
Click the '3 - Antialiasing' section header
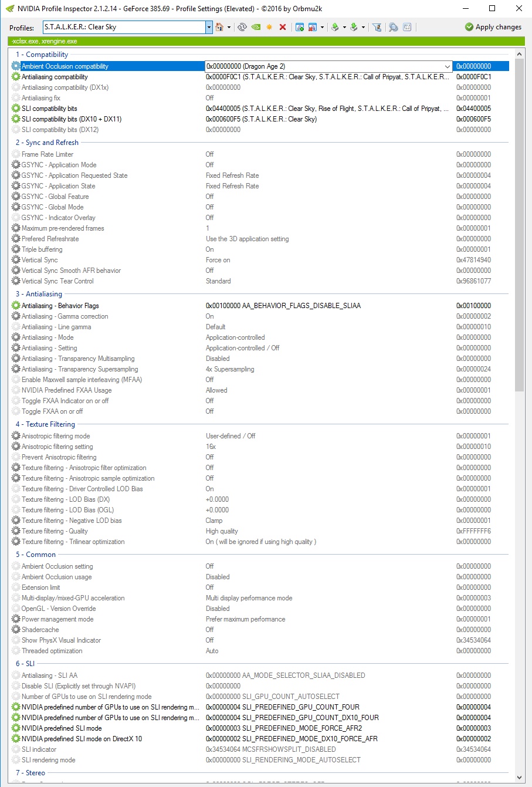(x=39, y=294)
